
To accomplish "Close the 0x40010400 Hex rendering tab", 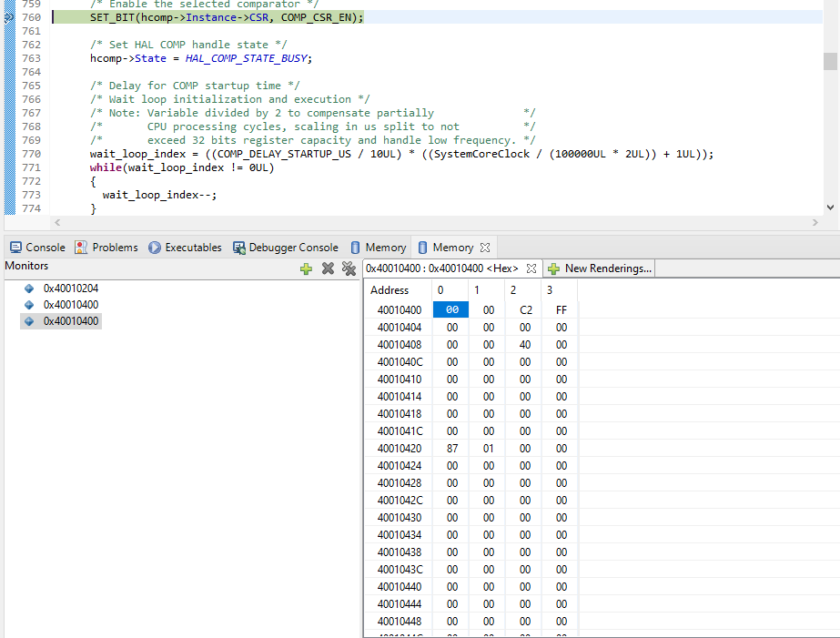I will pyautogui.click(x=531, y=268).
